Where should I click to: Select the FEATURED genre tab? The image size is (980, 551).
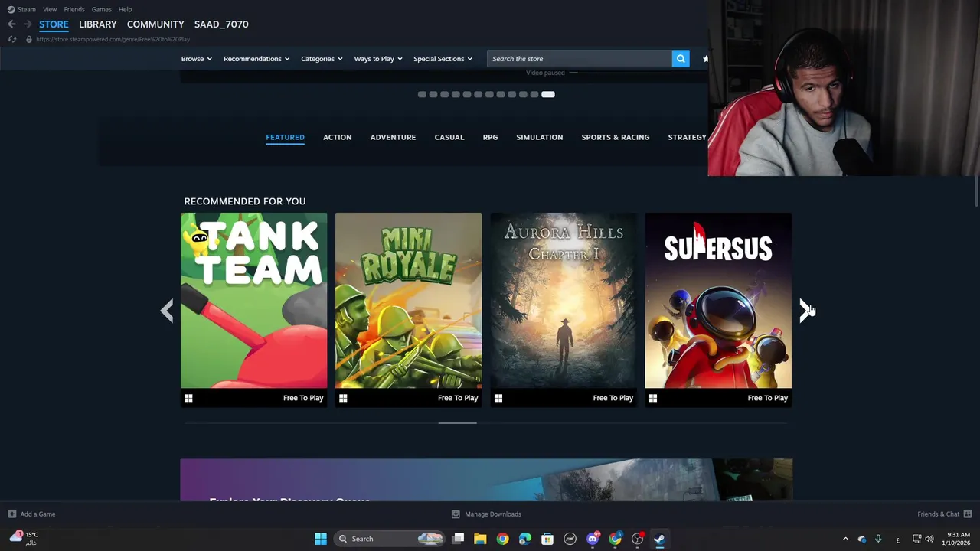pos(285,137)
